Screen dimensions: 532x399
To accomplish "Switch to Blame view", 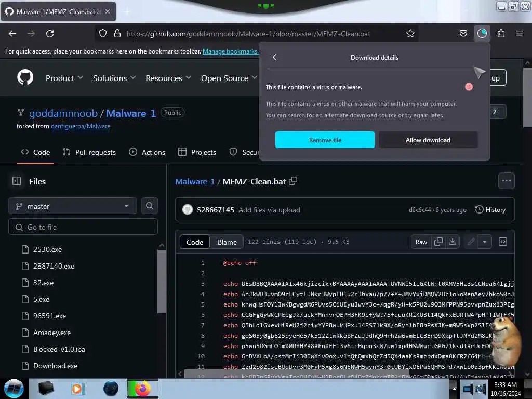I will 227,242.
